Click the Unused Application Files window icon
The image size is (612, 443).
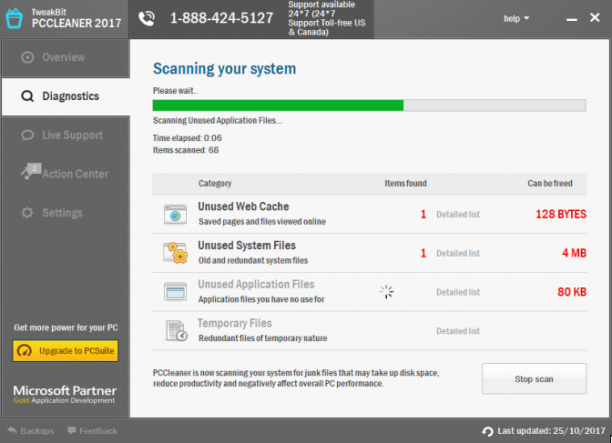point(175,292)
